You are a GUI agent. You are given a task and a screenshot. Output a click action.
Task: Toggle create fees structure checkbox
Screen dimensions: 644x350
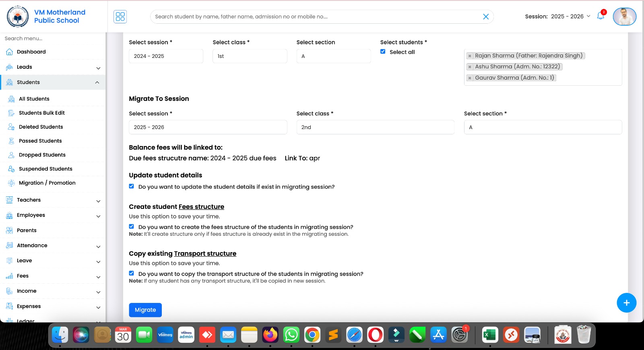coord(131,226)
